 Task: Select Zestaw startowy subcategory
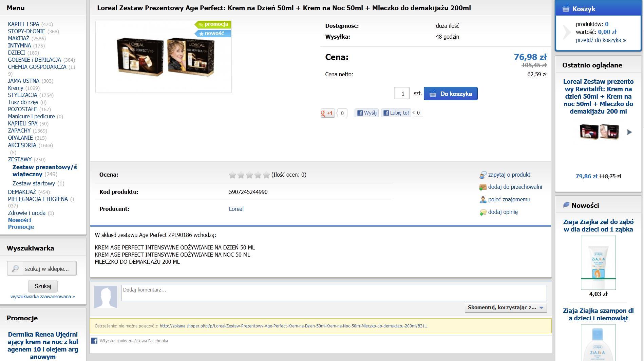click(34, 183)
